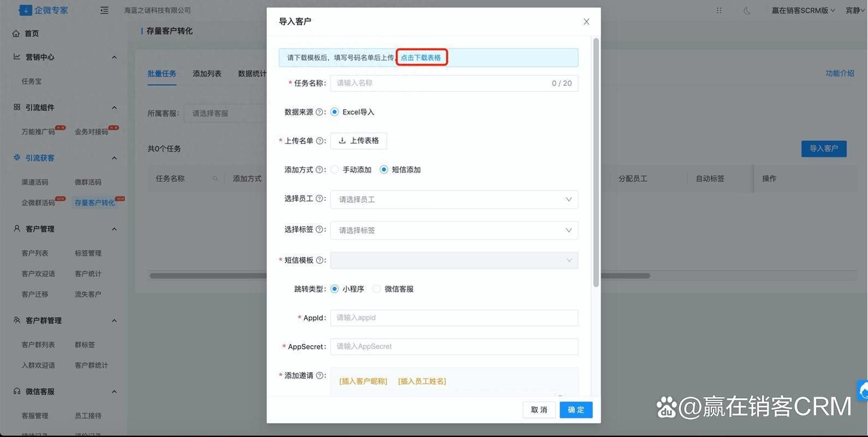Image resolution: width=868 pixels, height=437 pixels.
Task: Insert [插入员工姓名] placeholder
Action: tap(422, 381)
